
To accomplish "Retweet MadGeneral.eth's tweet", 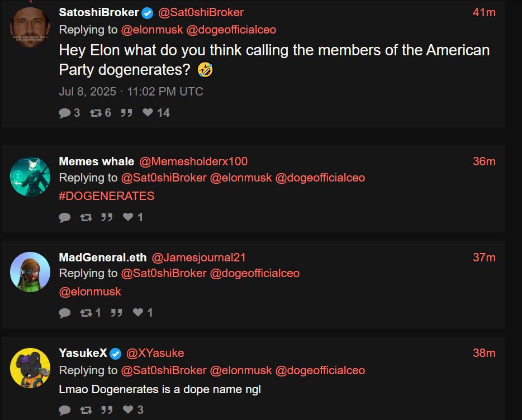I will pos(86,313).
